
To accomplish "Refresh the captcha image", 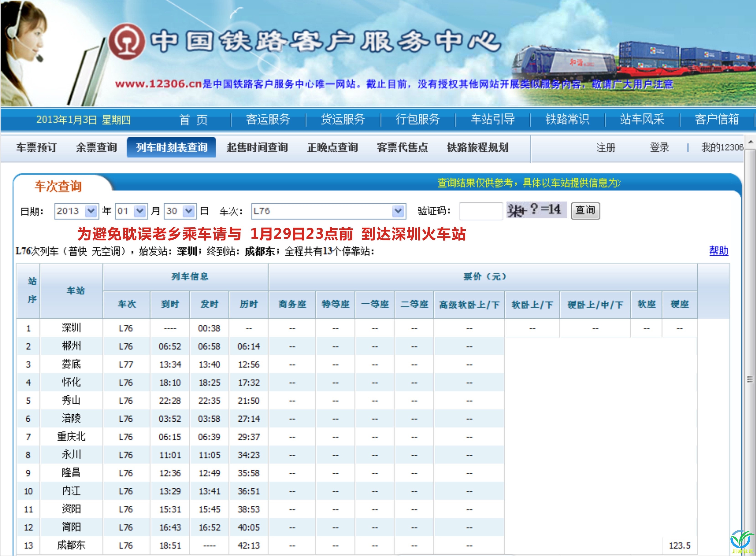I will [x=537, y=210].
